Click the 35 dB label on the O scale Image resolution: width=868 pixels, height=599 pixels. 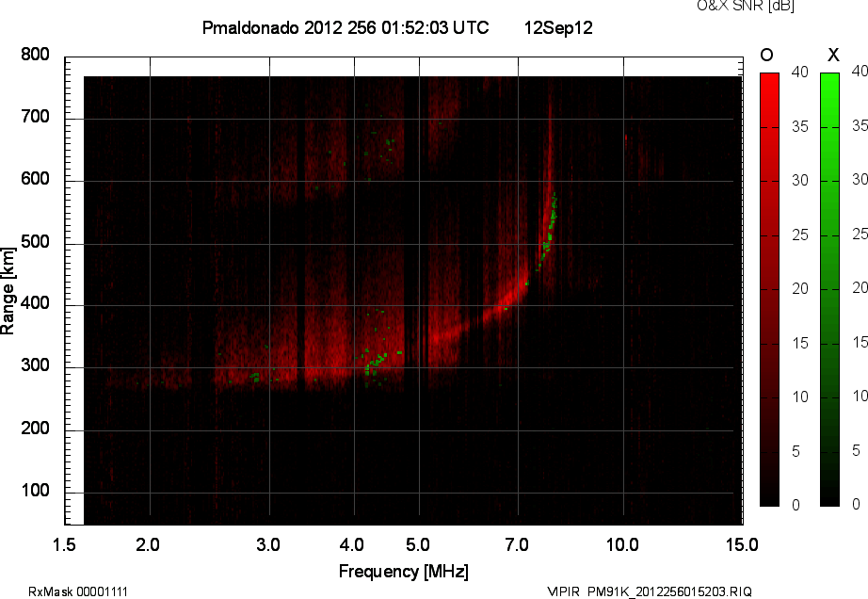800,127
